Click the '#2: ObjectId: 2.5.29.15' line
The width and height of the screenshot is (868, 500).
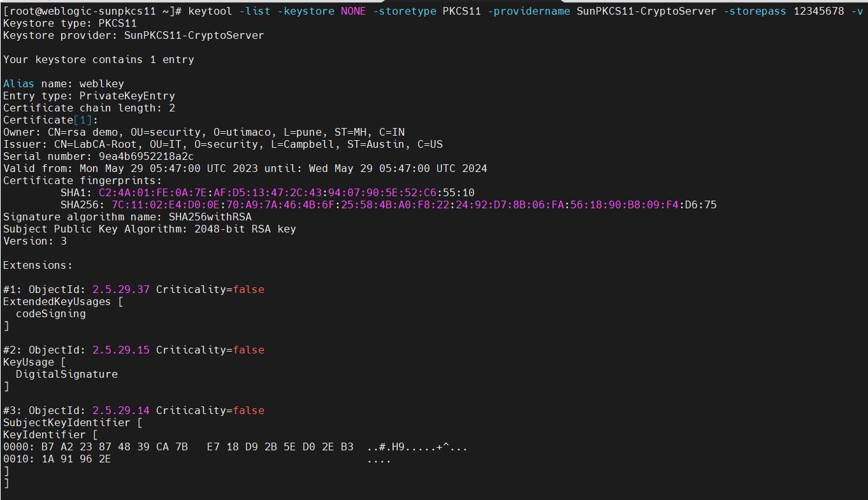point(134,350)
